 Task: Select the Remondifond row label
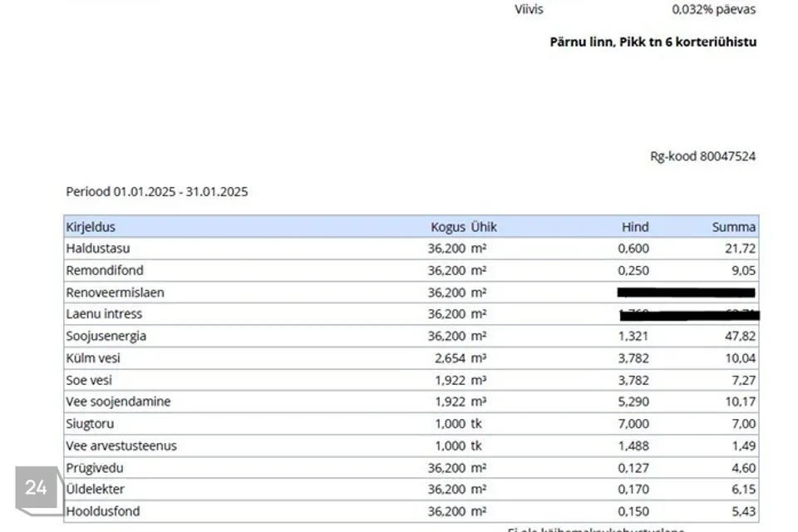click(x=104, y=270)
